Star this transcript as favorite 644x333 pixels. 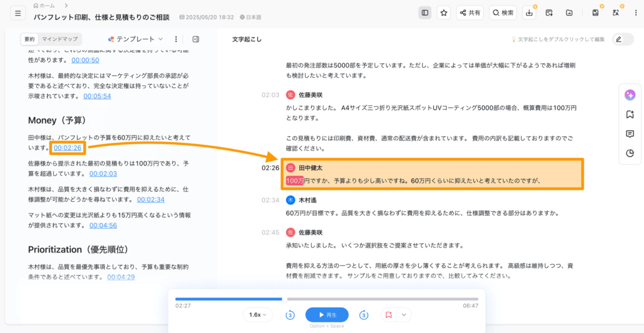pyautogui.click(x=444, y=13)
